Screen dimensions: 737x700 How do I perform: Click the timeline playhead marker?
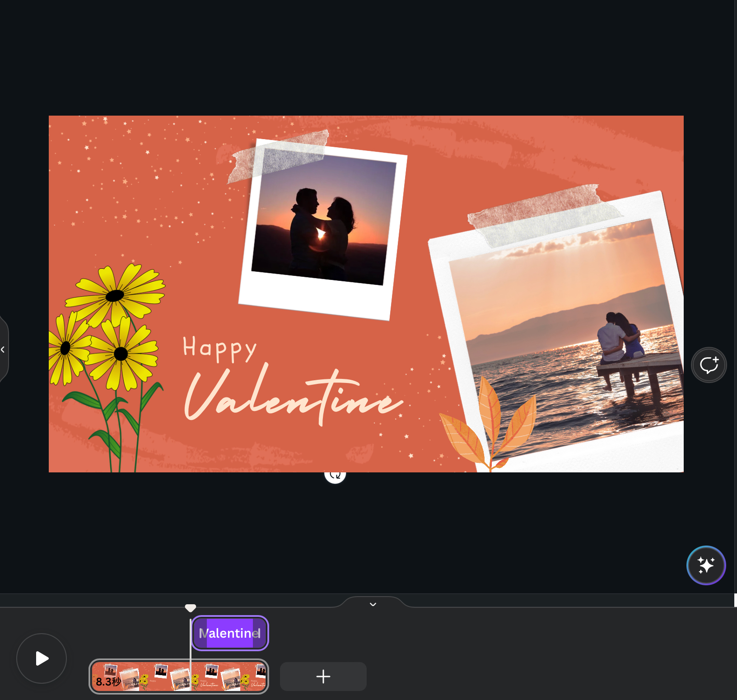click(x=191, y=608)
